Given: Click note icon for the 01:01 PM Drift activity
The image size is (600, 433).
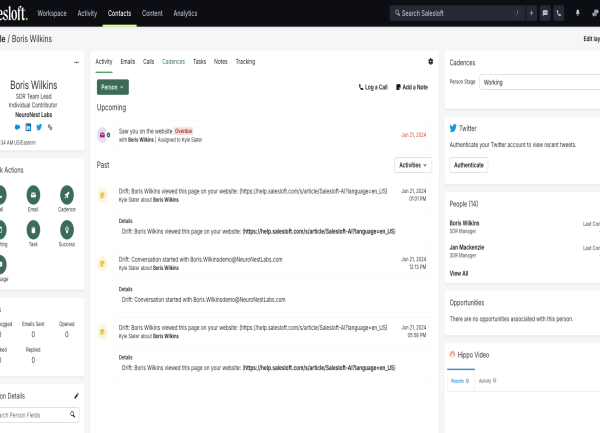Looking at the screenshot, I should [x=102, y=195].
